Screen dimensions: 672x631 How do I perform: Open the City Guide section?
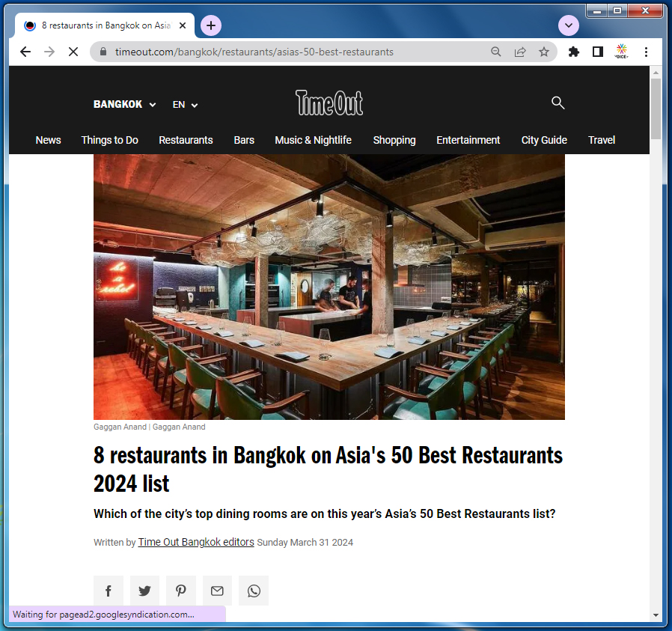pyautogui.click(x=544, y=140)
